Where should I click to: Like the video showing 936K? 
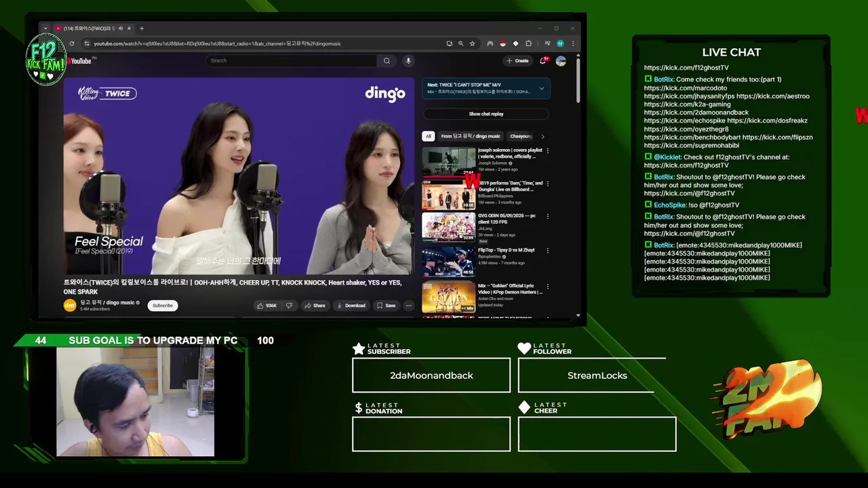click(x=267, y=306)
